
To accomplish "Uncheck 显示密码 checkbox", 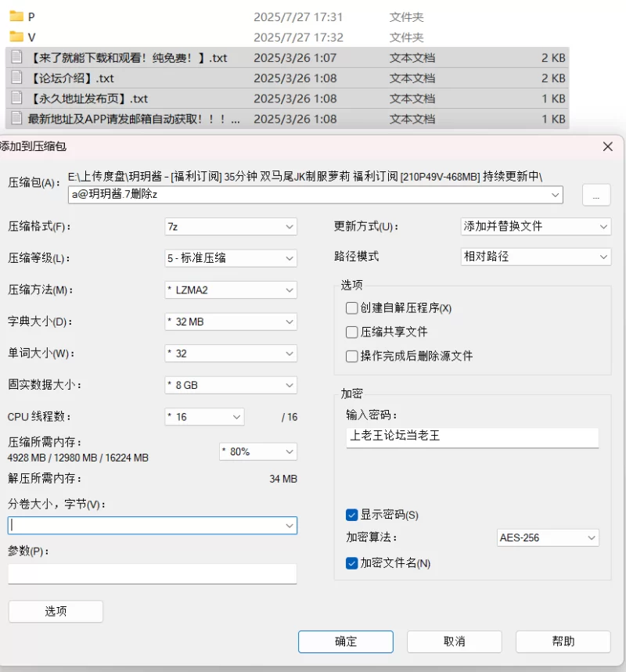I will (351, 515).
